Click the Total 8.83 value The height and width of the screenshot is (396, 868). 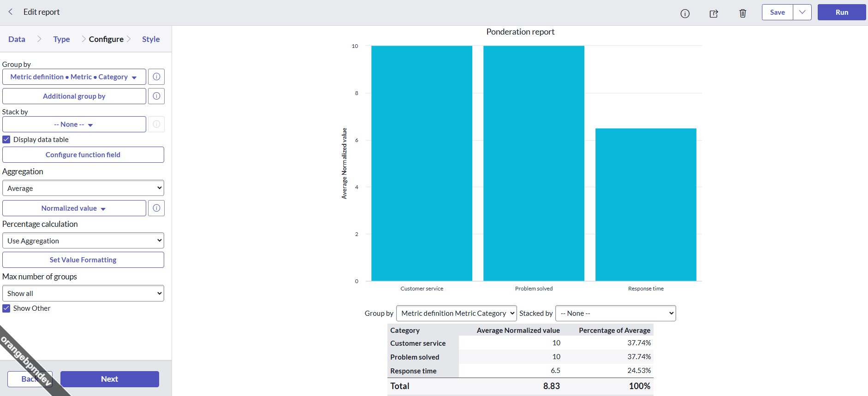[x=552, y=386]
